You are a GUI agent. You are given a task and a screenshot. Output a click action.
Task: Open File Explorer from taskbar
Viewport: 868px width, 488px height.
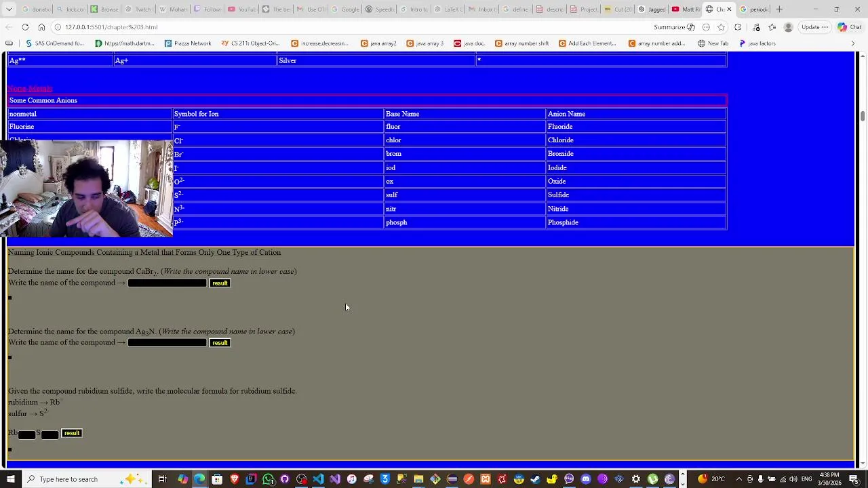click(418, 479)
